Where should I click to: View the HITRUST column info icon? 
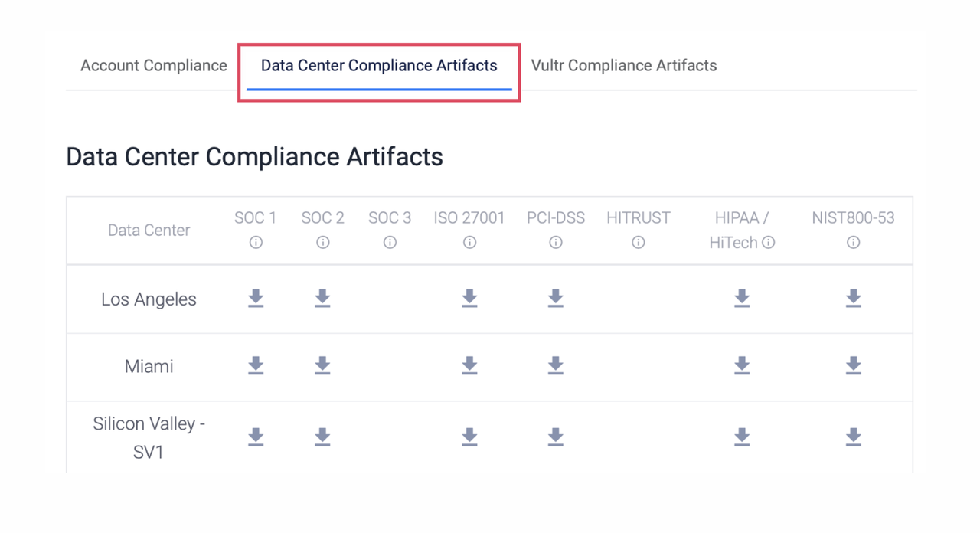(x=638, y=242)
